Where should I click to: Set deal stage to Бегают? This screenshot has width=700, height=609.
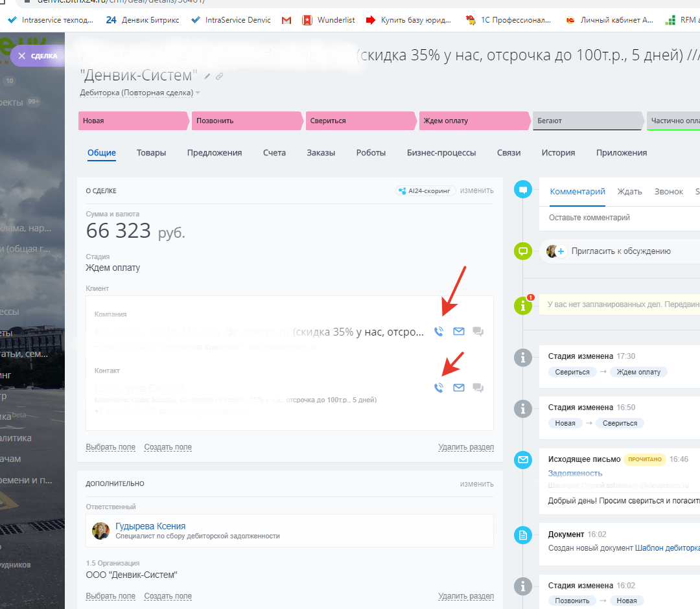coord(587,121)
